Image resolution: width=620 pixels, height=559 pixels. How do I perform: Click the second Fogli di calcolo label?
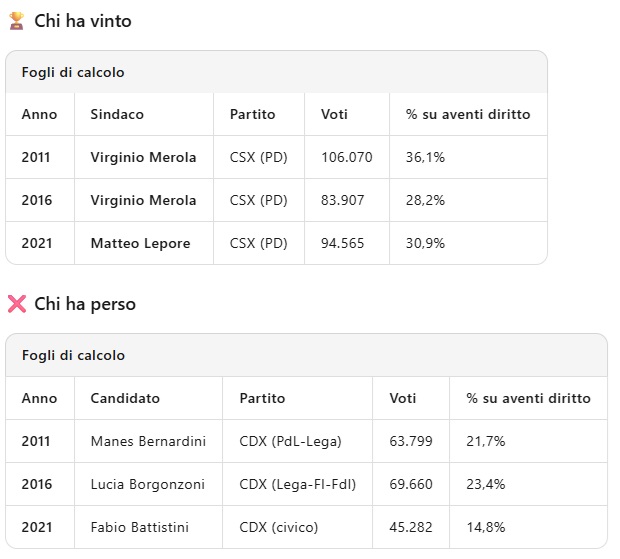(x=74, y=355)
